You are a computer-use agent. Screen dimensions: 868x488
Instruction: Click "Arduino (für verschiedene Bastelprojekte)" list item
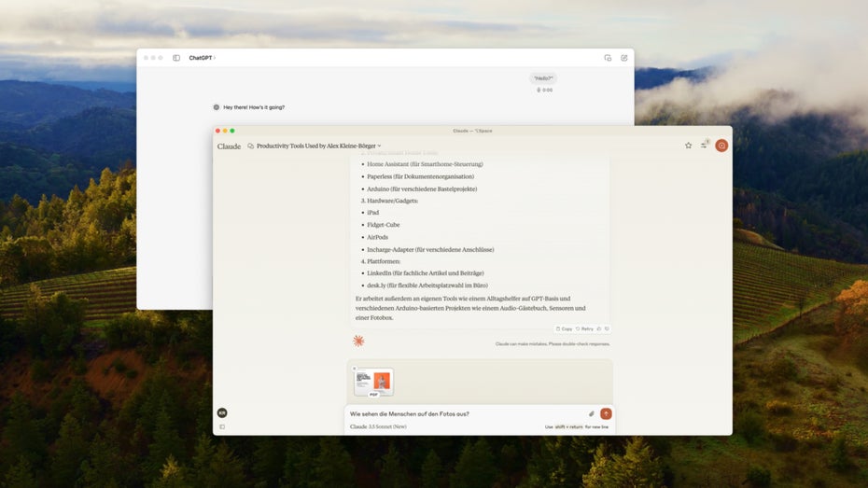tap(422, 188)
